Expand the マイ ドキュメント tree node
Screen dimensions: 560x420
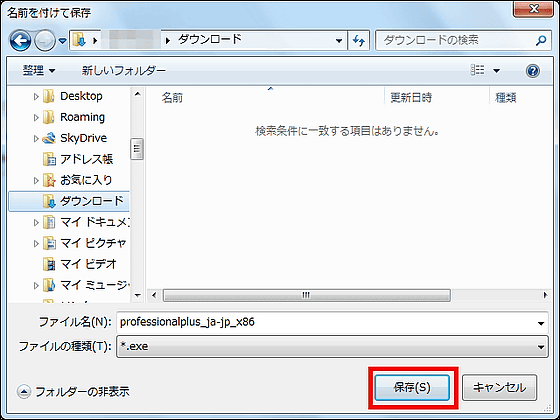[x=36, y=222]
